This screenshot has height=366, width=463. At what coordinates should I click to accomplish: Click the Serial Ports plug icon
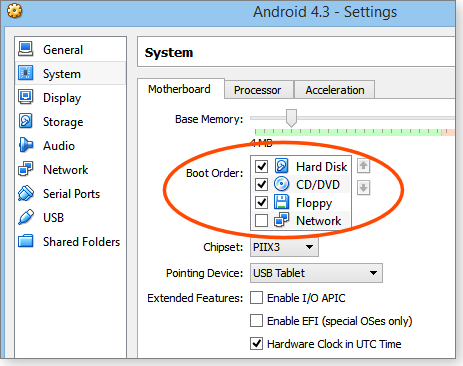[x=26, y=193]
